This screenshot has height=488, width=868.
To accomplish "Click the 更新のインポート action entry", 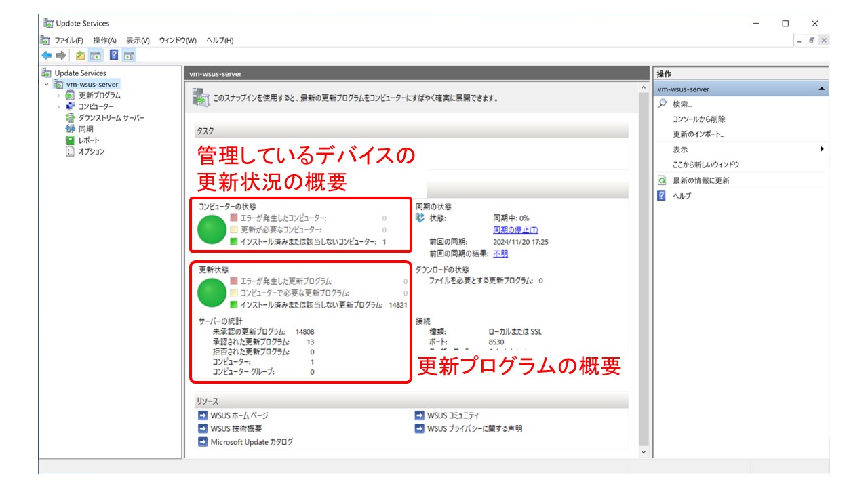I will pos(698,134).
